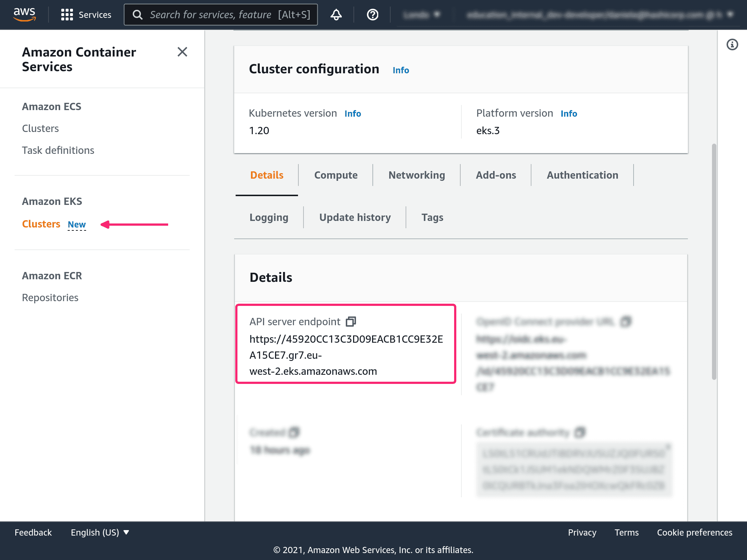Click the Authentication tab

click(x=582, y=175)
